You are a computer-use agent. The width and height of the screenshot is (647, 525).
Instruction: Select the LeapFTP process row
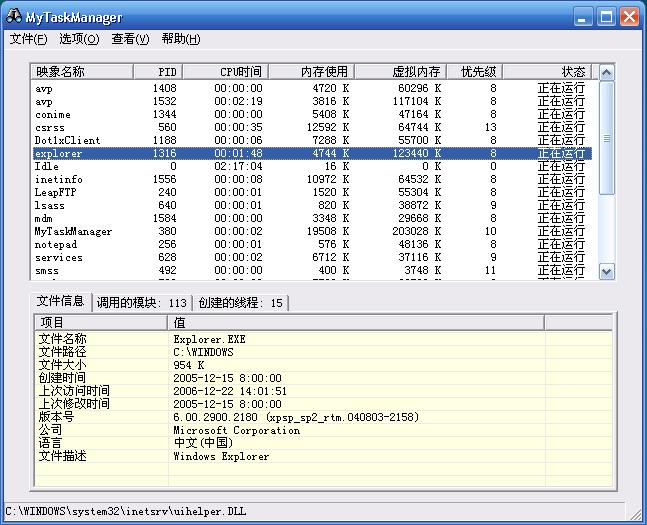tap(312, 192)
